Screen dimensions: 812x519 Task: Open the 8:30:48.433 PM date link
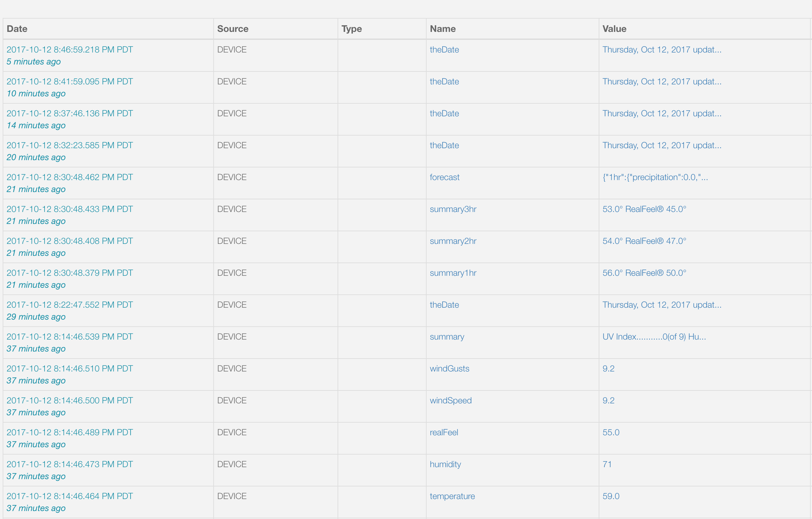coord(70,209)
